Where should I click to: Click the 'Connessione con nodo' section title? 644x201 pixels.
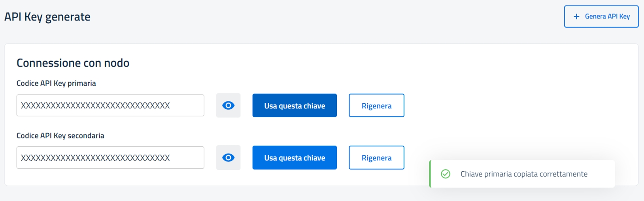[73, 63]
